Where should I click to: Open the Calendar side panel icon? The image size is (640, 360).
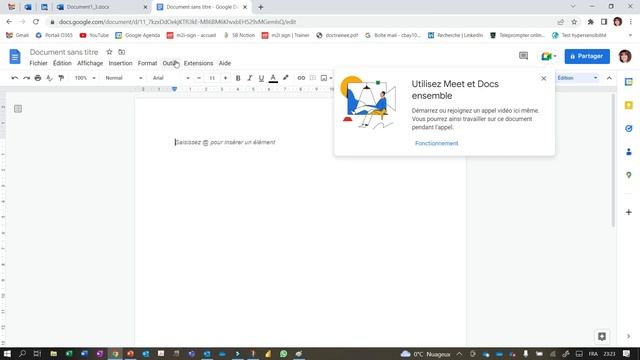point(629,82)
